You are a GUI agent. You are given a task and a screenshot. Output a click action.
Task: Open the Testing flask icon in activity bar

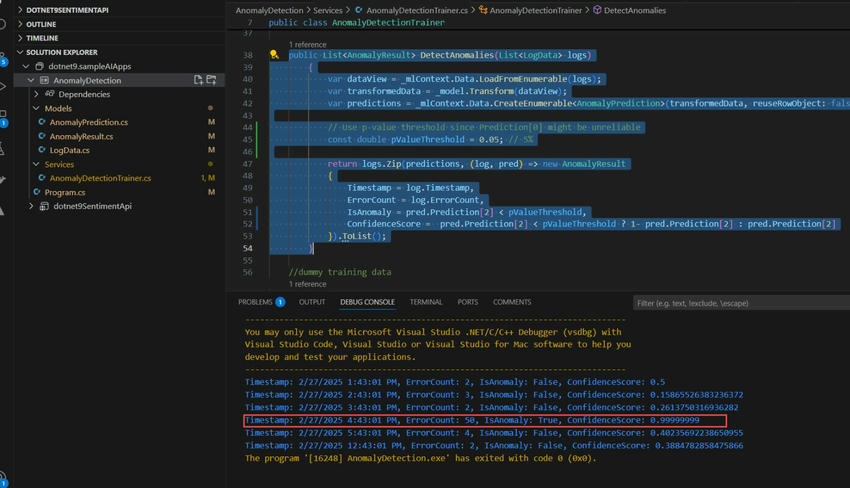pyautogui.click(x=3, y=148)
